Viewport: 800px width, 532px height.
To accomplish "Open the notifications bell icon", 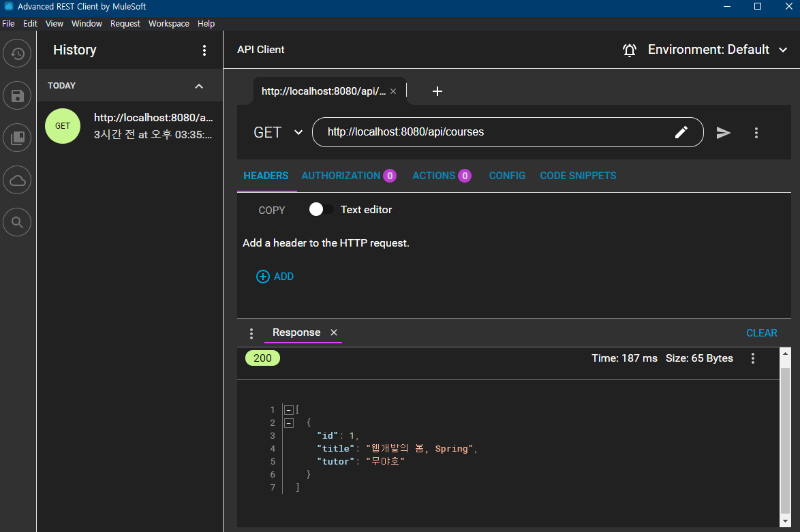I will click(630, 50).
